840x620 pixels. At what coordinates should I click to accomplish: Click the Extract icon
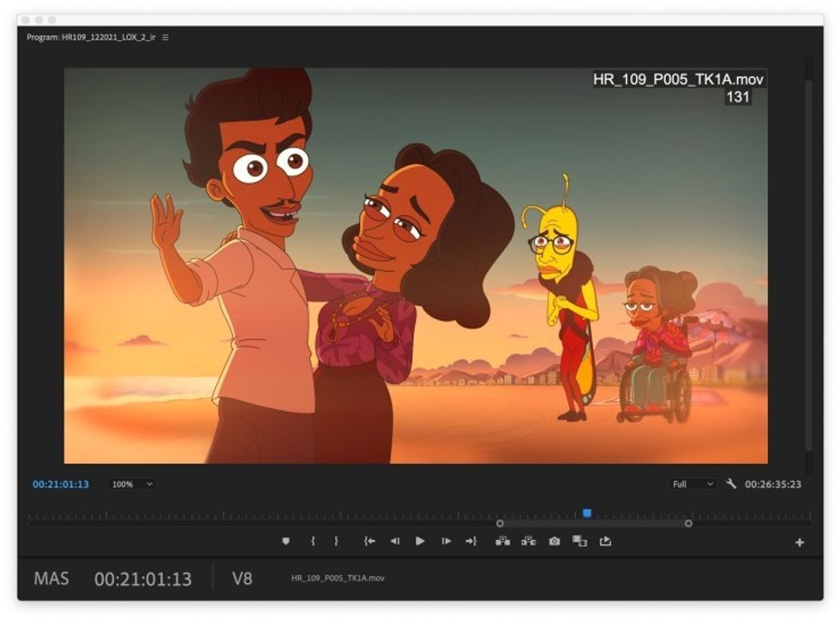(x=529, y=541)
